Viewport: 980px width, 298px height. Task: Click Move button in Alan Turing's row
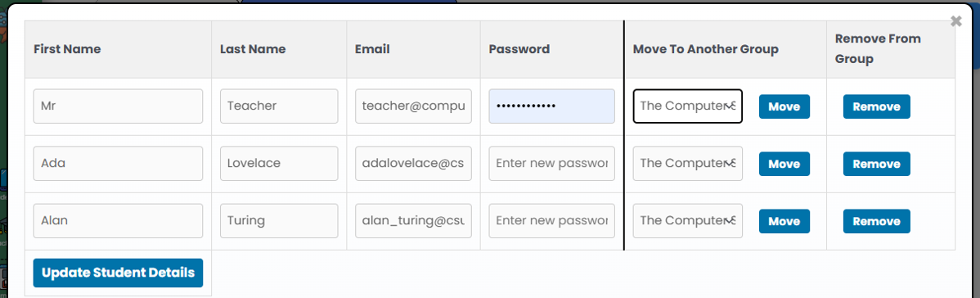784,221
